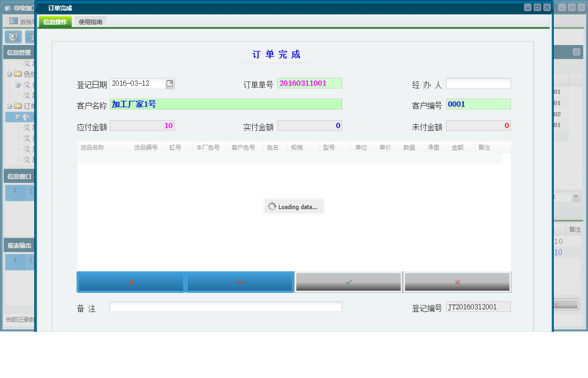The width and height of the screenshot is (588, 378).
Task: Maximize the 订单完成 dialog window
Action: pyautogui.click(x=537, y=7)
